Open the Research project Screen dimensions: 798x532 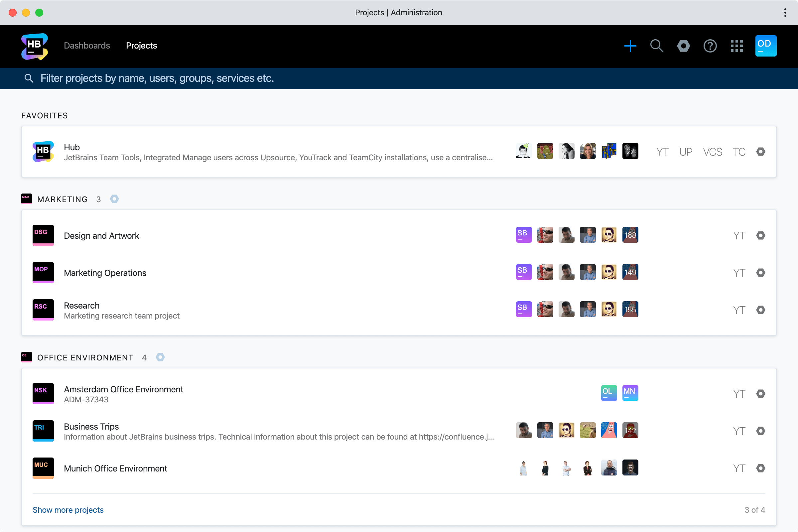coord(81,306)
